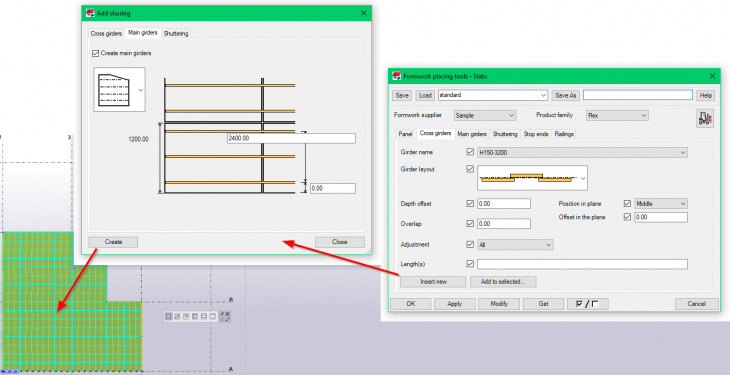Image resolution: width=730 pixels, height=375 pixels.
Task: Click the Create button in Add shoring
Action: [113, 242]
